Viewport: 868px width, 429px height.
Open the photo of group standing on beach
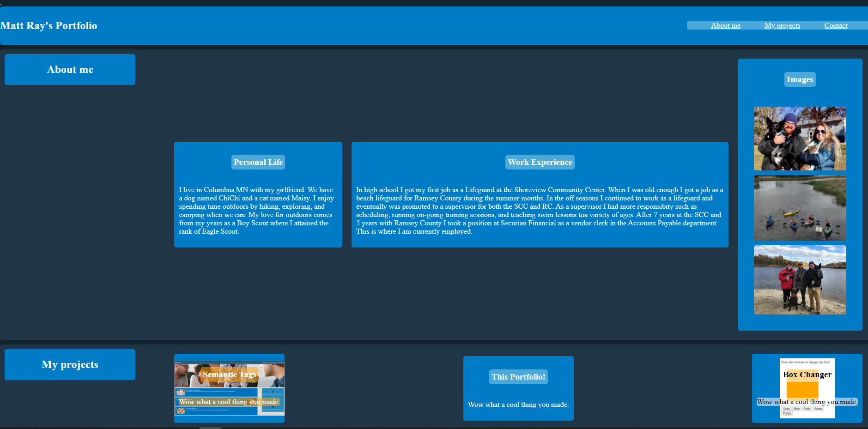(x=800, y=280)
